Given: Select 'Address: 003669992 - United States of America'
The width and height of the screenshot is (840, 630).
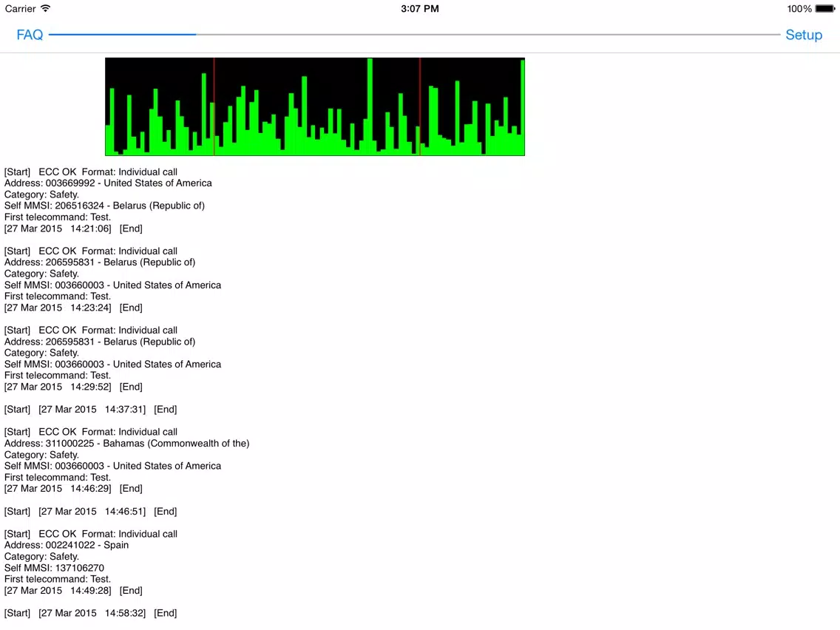Looking at the screenshot, I should (x=108, y=183).
